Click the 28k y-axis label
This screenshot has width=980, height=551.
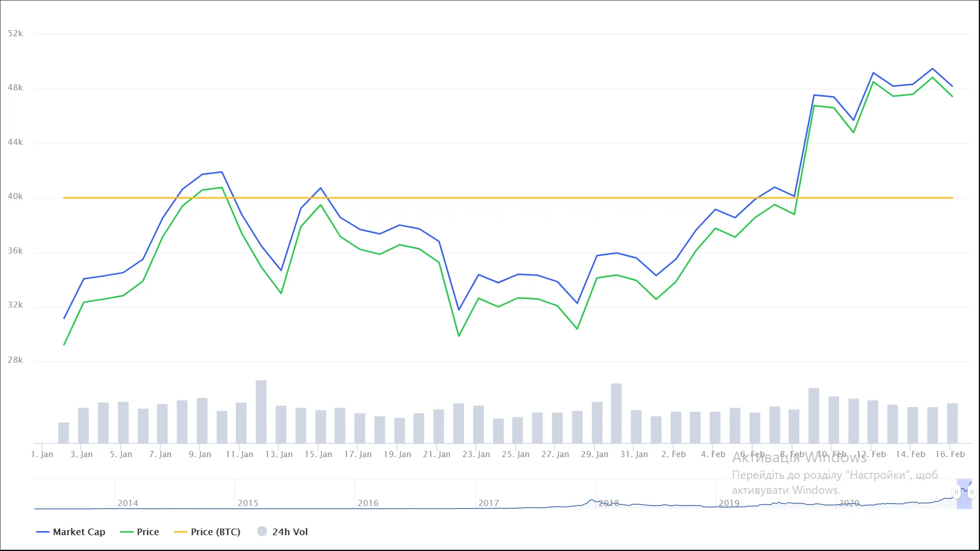coord(15,360)
